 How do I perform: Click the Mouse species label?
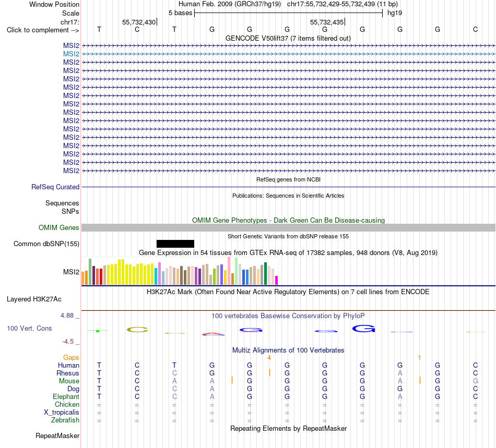click(x=69, y=381)
